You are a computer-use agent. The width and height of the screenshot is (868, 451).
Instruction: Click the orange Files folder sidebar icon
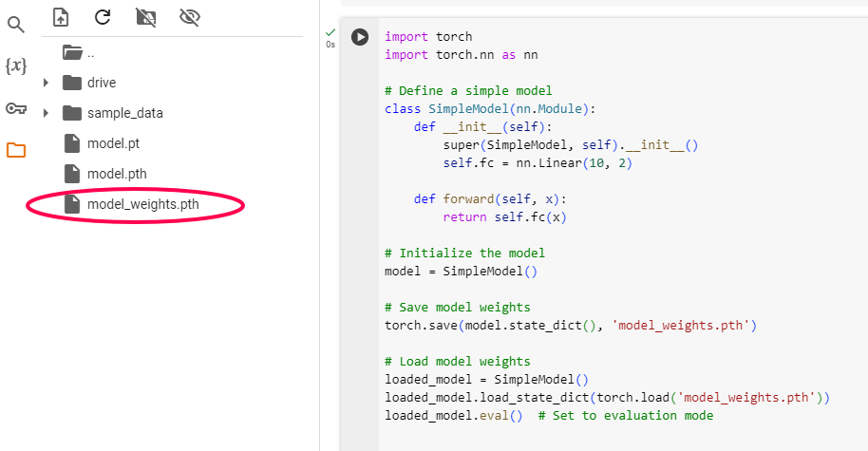(x=16, y=150)
